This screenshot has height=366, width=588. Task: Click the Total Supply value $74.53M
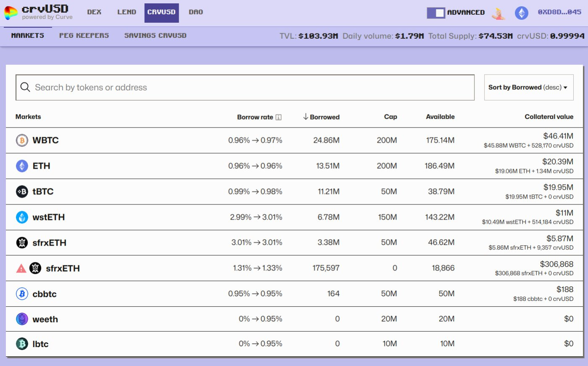[496, 36]
